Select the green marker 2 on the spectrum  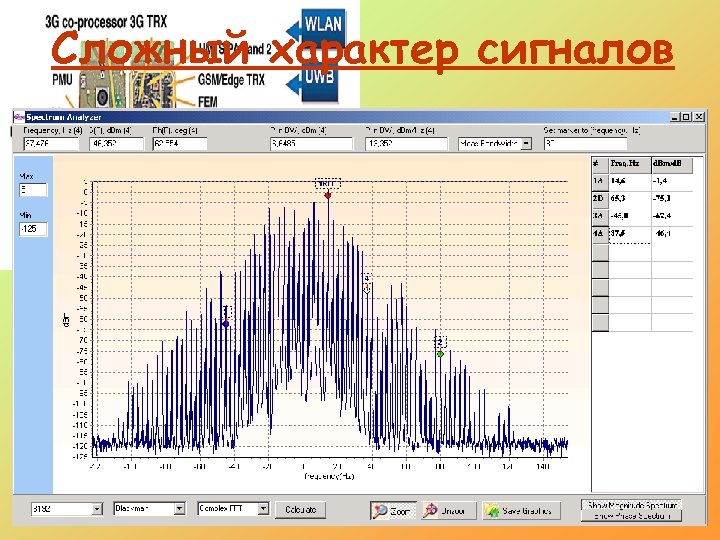click(440, 354)
